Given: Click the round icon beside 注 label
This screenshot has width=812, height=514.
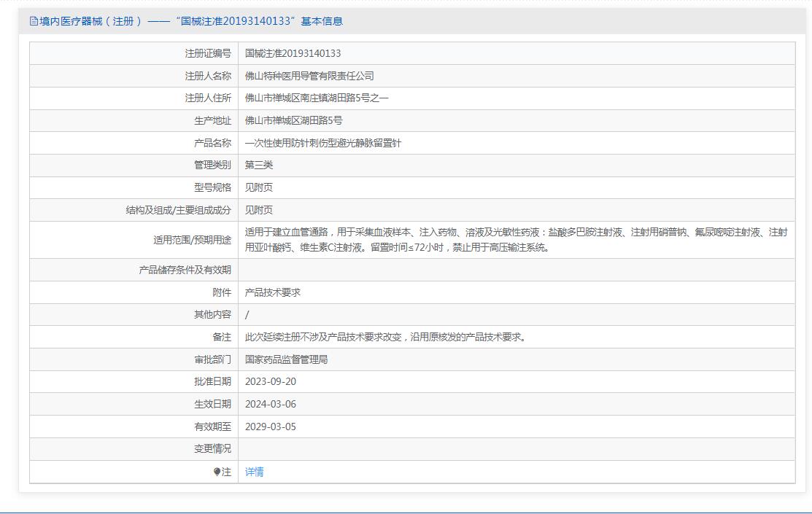Looking at the screenshot, I should click(217, 472).
